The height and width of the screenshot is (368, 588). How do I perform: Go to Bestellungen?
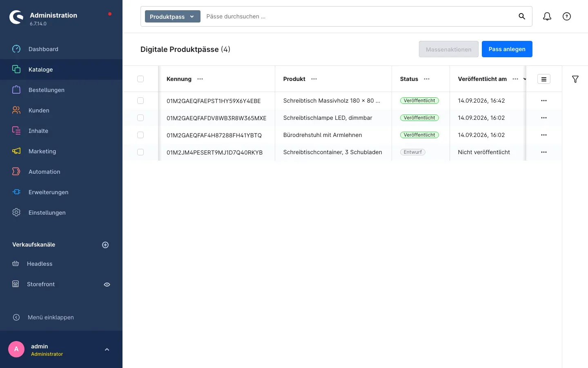point(61,90)
